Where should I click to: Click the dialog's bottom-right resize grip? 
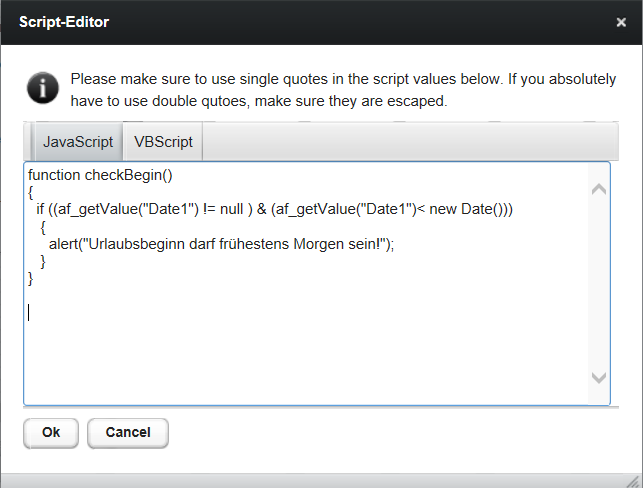634,481
